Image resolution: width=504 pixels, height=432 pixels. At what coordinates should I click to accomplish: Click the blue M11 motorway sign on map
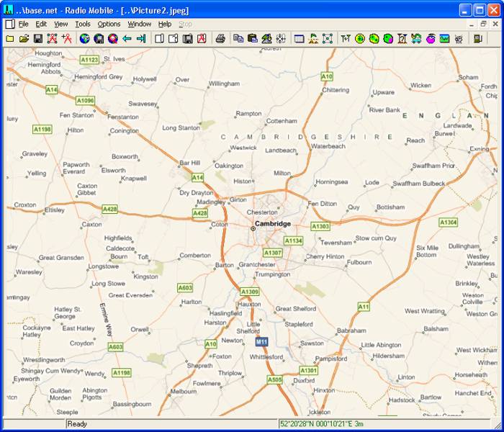(261, 342)
